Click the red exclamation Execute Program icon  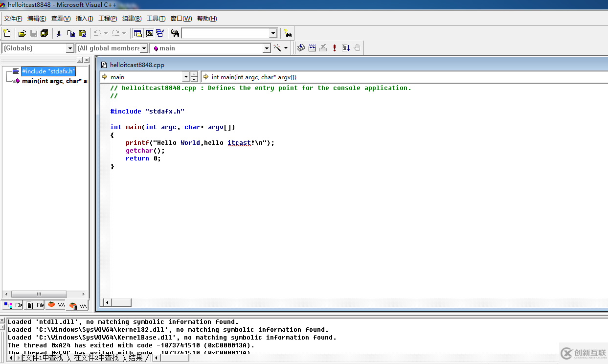pyautogui.click(x=335, y=48)
